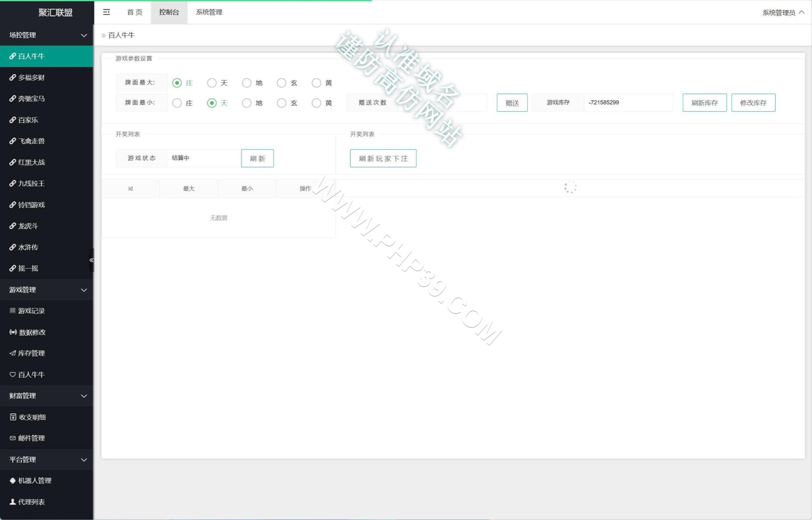Click the 游戏记录 grid icon
Image resolution: width=812 pixels, height=520 pixels.
point(12,311)
